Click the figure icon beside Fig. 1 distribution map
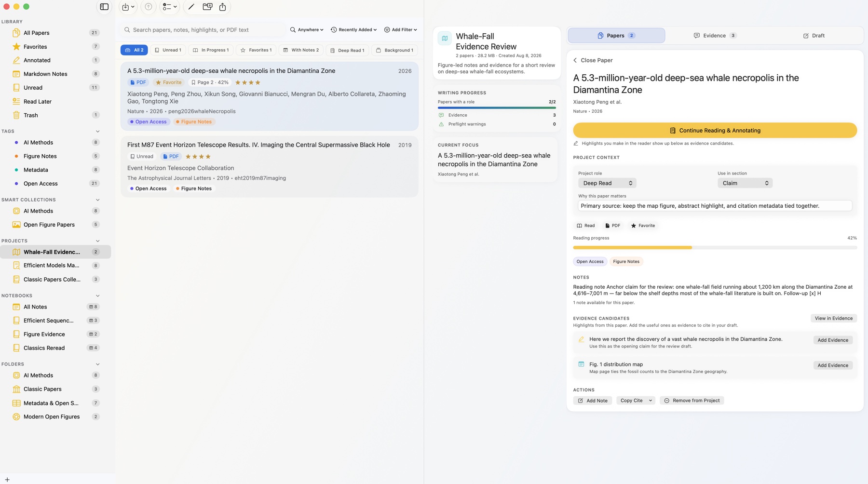 [581, 364]
